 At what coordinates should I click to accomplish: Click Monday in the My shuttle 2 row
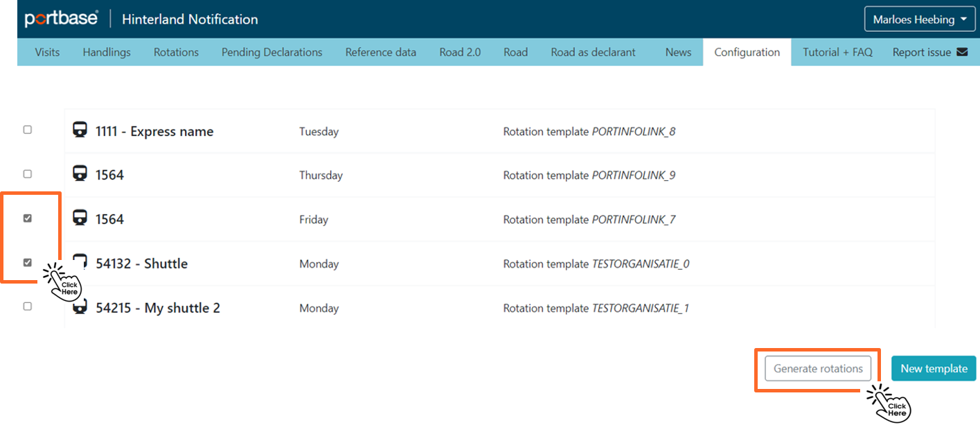[319, 309]
